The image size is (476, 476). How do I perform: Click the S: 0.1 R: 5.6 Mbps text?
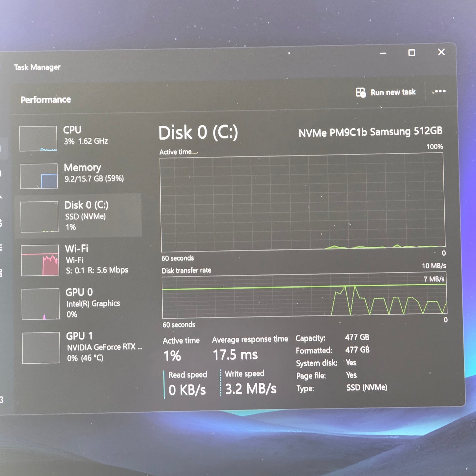[x=97, y=270]
